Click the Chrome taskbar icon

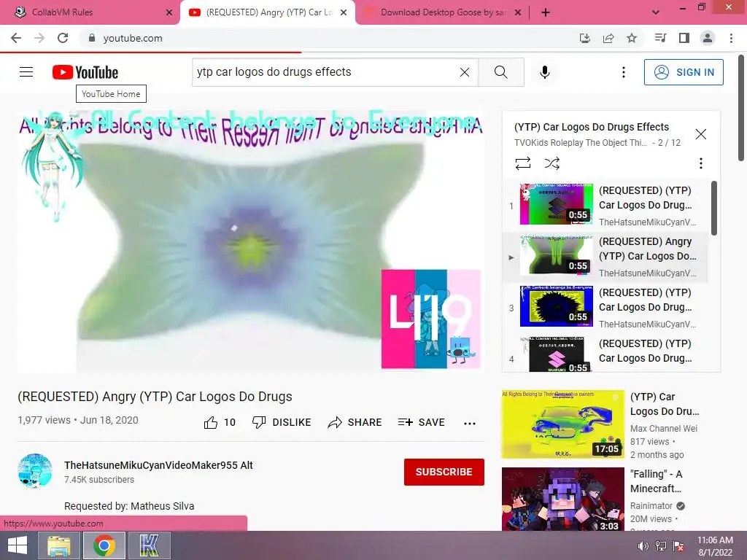coord(104,545)
